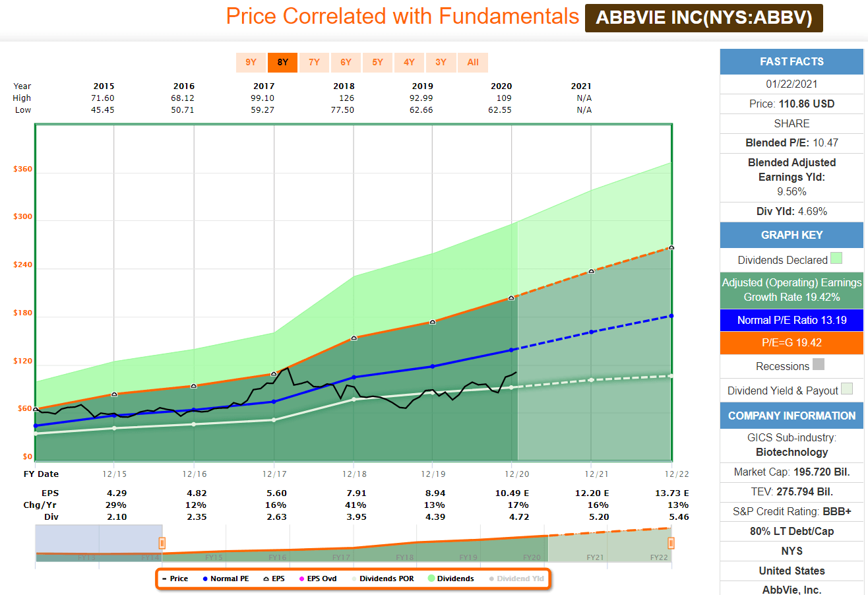868x595 pixels.
Task: Click the ABBVIE INC ticker label
Action: [704, 18]
